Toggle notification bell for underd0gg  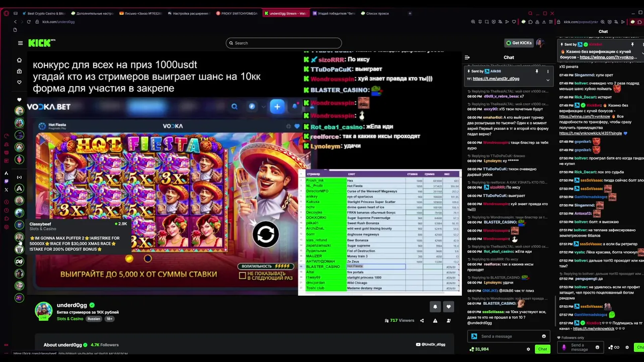click(435, 307)
